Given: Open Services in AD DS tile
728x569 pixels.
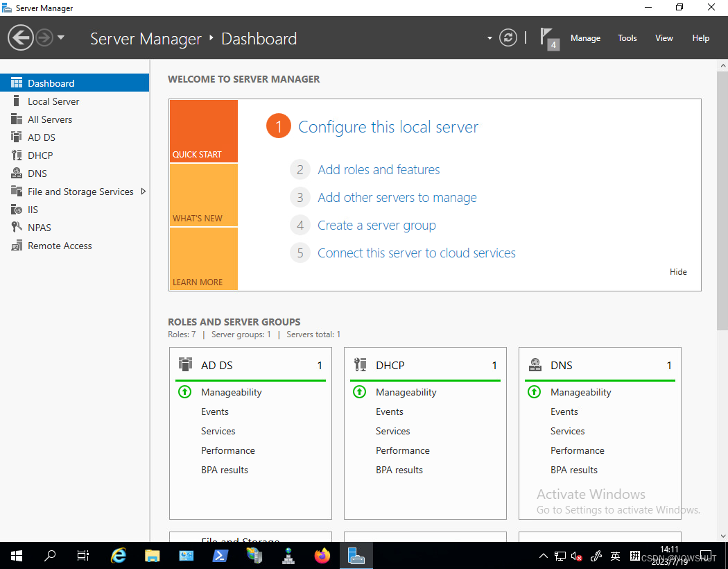Looking at the screenshot, I should (x=218, y=431).
